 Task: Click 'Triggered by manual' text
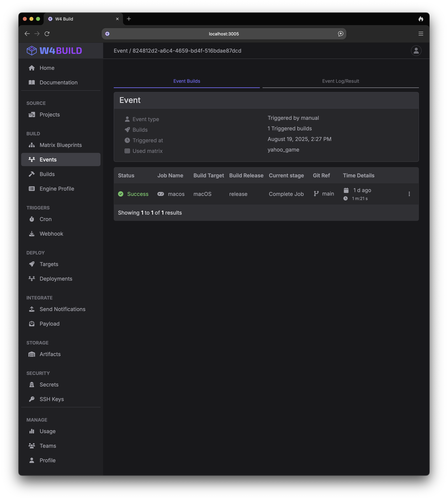pos(293,118)
